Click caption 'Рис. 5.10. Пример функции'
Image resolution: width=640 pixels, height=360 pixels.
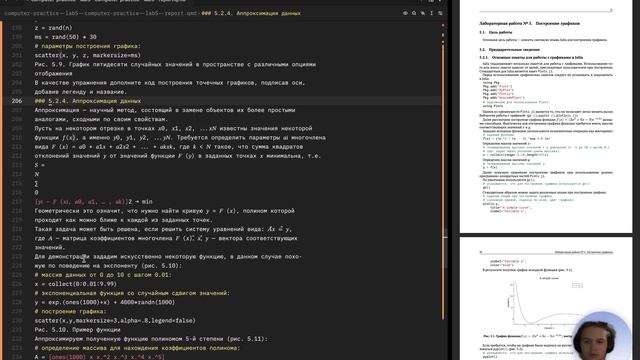(78, 329)
